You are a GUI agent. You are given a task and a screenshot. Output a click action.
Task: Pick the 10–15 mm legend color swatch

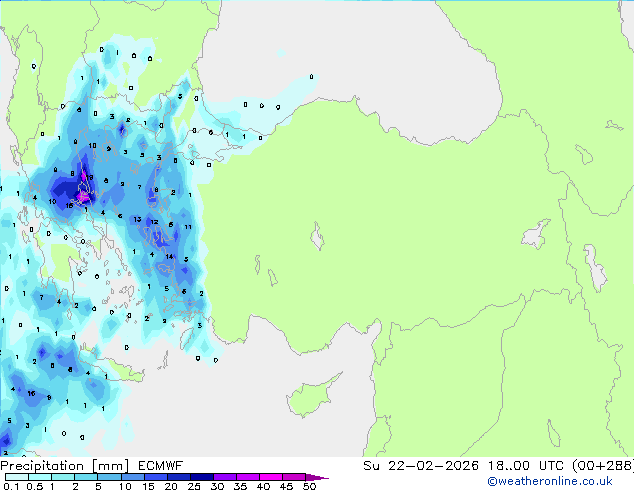coord(132,477)
